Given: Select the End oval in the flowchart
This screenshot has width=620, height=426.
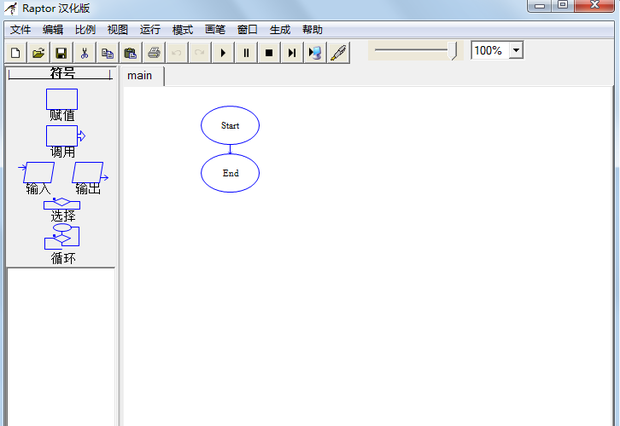Looking at the screenshot, I should tap(230, 173).
